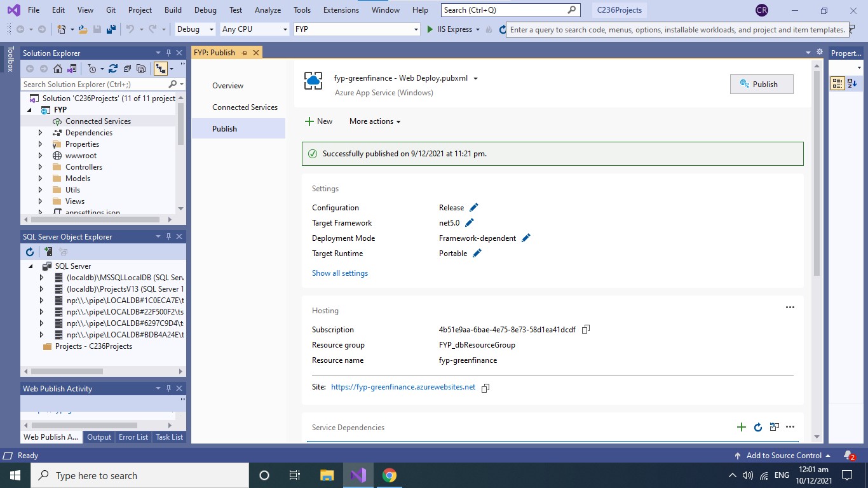Image resolution: width=868 pixels, height=488 pixels.
Task: Start debugging with the IIS Express play button
Action: [x=430, y=29]
